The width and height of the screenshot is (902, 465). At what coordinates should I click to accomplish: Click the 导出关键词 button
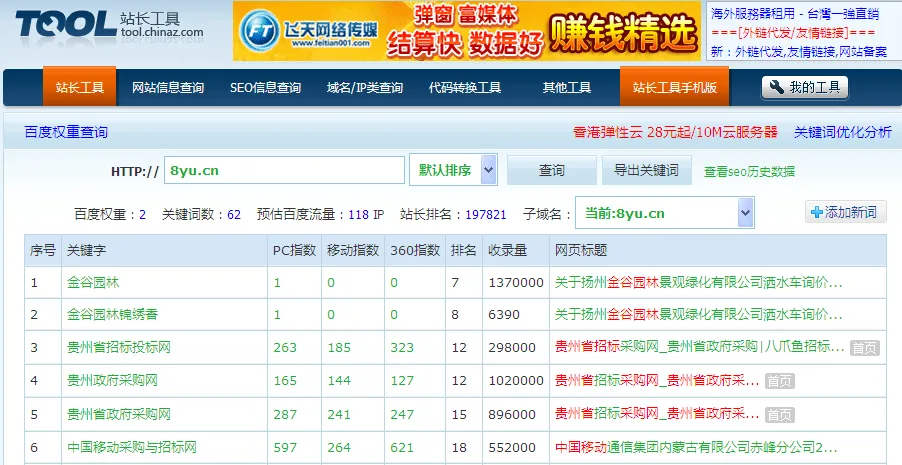click(x=647, y=170)
